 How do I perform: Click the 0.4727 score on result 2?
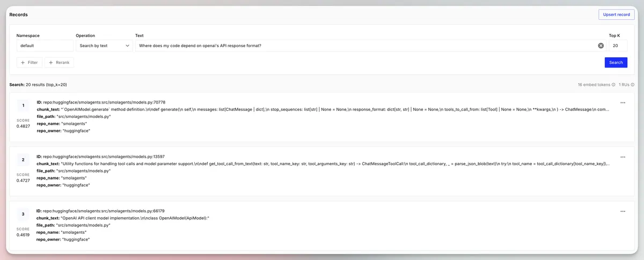click(23, 181)
